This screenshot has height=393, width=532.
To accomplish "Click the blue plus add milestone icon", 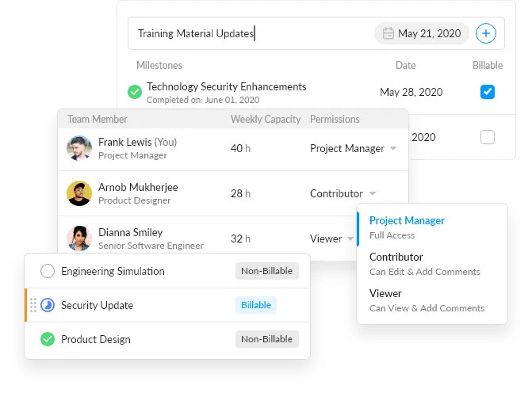I will 486,33.
